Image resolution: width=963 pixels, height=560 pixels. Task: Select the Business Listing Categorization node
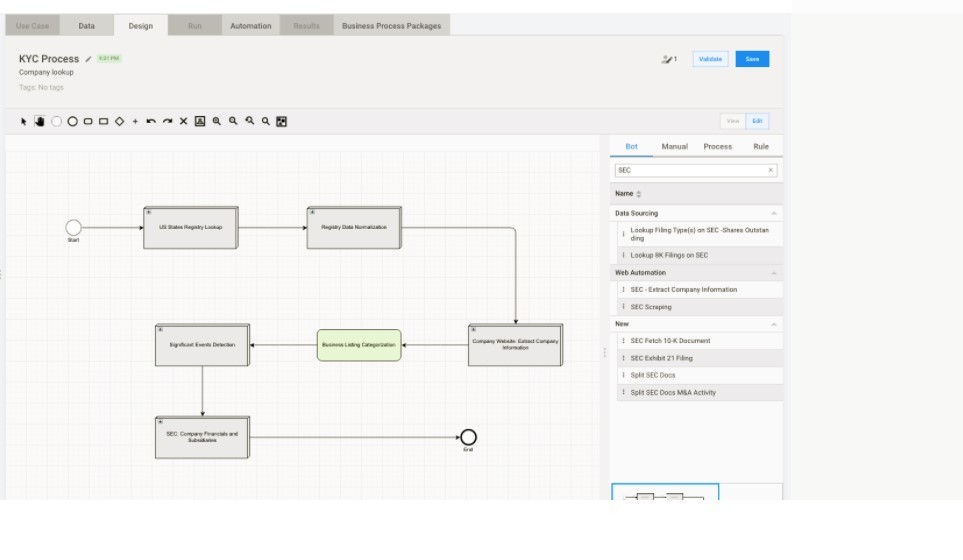[x=359, y=345]
